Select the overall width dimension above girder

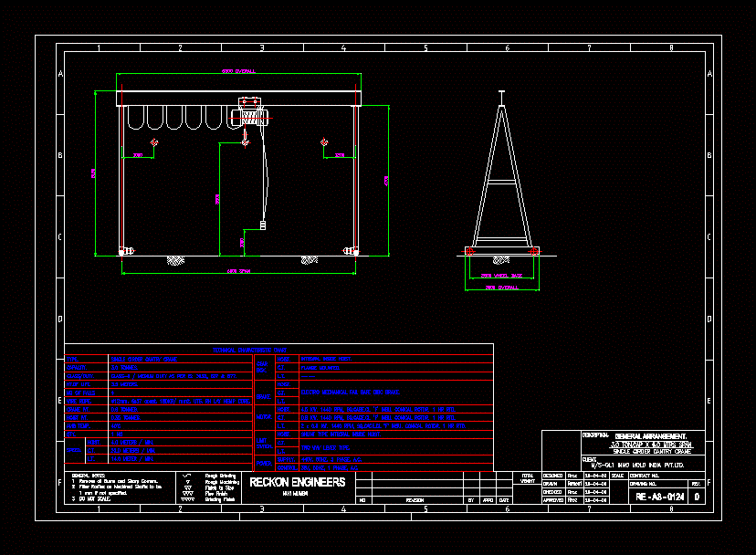tap(238, 72)
